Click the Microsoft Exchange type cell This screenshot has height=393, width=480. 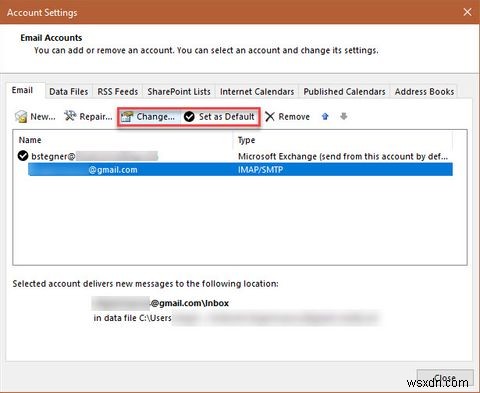coord(343,156)
